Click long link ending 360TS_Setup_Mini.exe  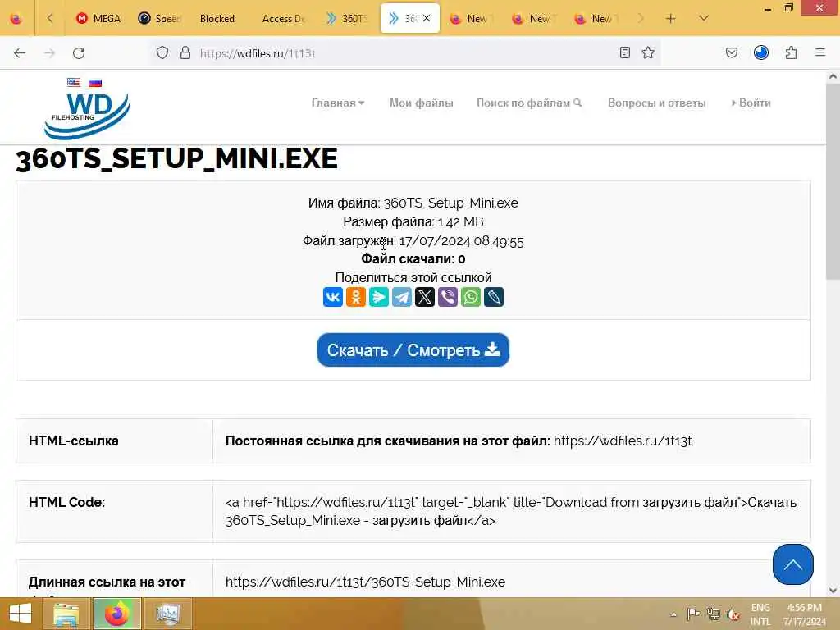365,582
